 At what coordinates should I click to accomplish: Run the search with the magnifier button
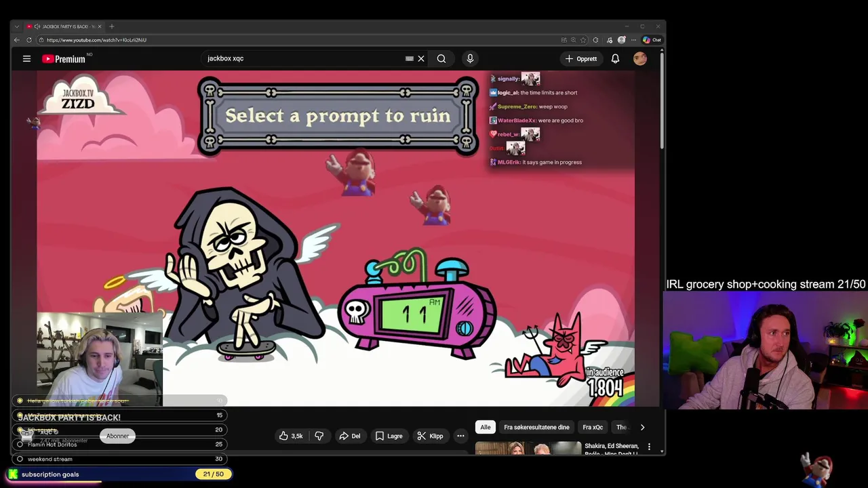[x=441, y=59]
